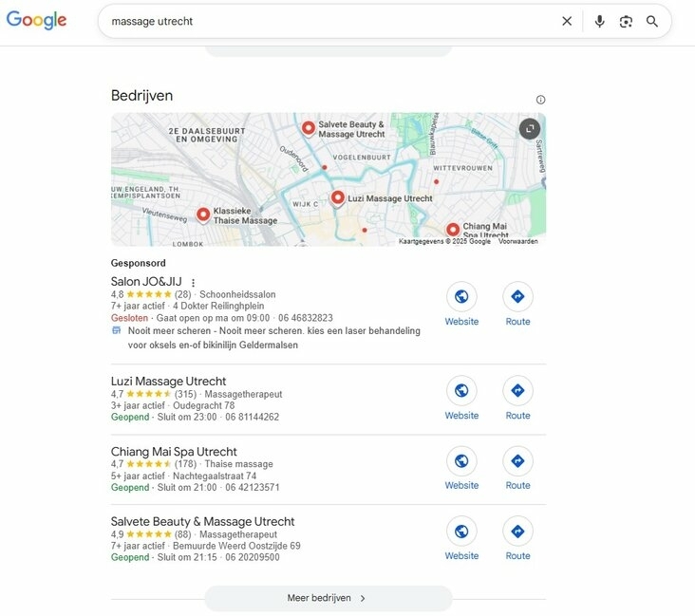
Task: Click Salvete's (88) review count
Action: 182,534
